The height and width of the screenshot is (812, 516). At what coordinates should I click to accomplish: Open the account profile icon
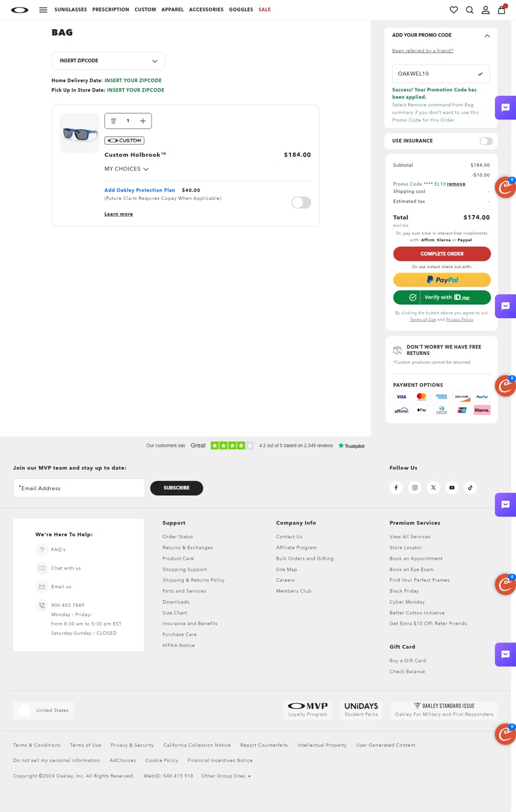[x=486, y=10]
